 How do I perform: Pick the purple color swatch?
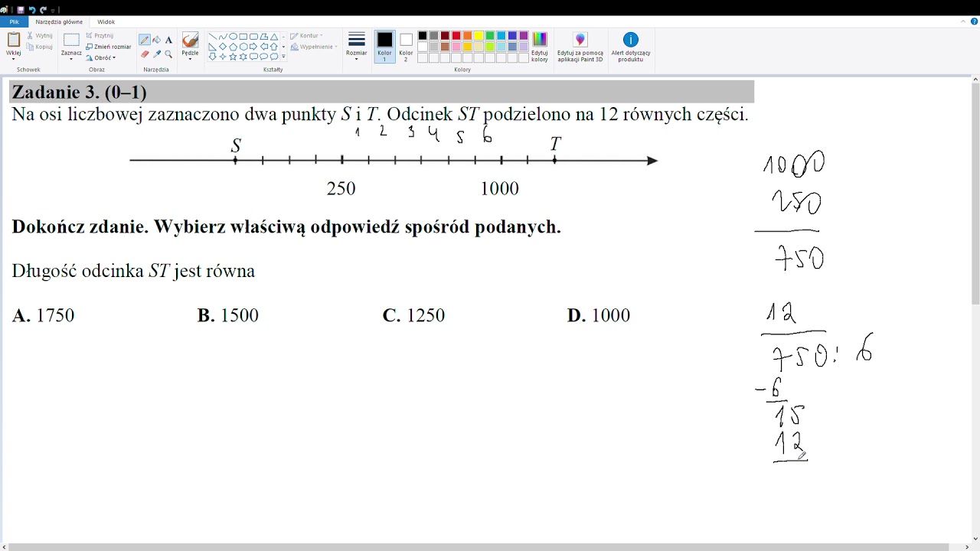click(524, 36)
